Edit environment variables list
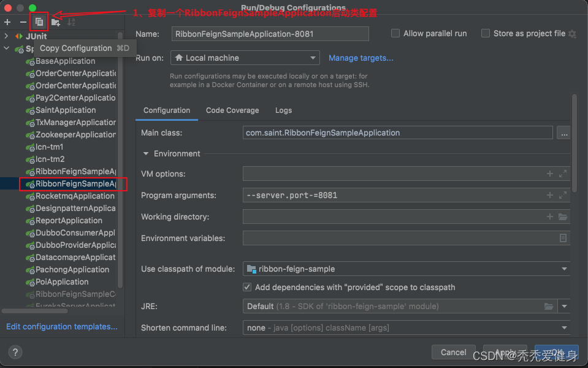This screenshot has width=588, height=368. [x=563, y=238]
